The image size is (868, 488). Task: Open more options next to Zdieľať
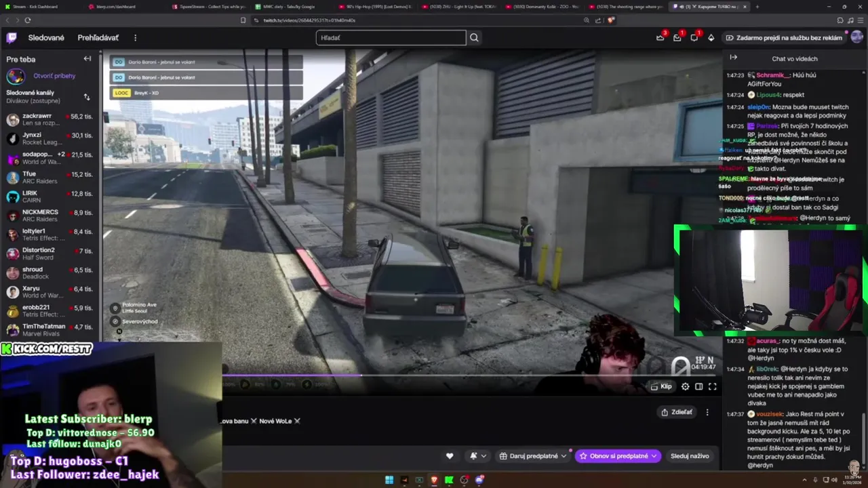point(707,412)
